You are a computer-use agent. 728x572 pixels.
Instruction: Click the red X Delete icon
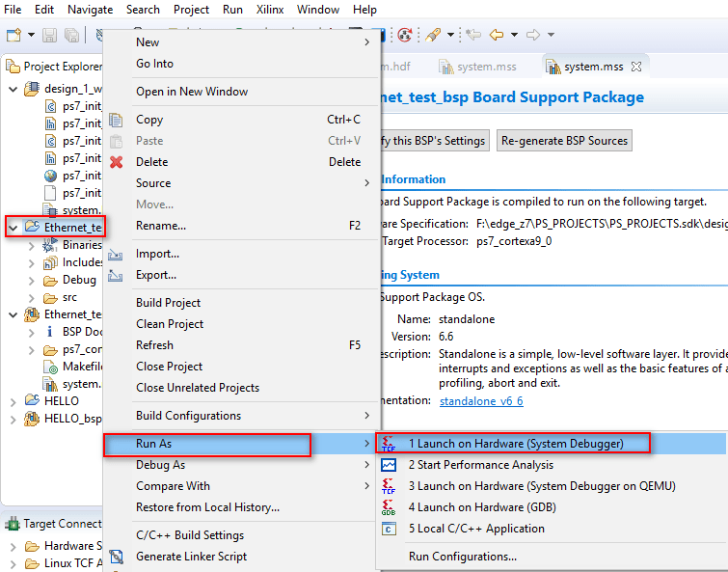click(x=117, y=162)
